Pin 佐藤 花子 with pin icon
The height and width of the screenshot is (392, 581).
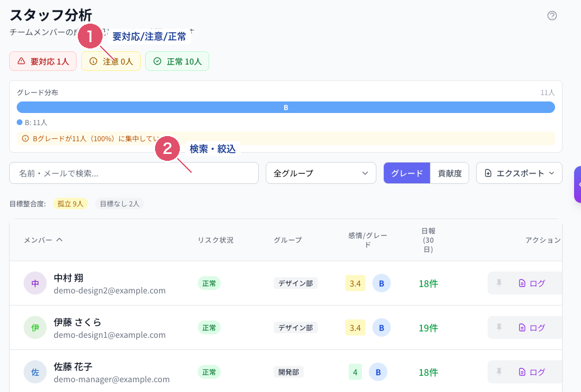point(499,372)
